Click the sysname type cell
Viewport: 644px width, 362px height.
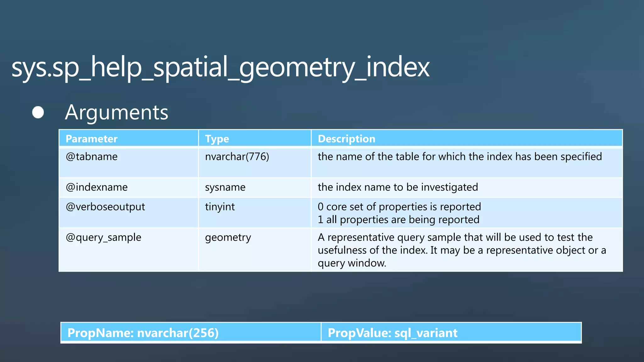pyautogui.click(x=225, y=187)
